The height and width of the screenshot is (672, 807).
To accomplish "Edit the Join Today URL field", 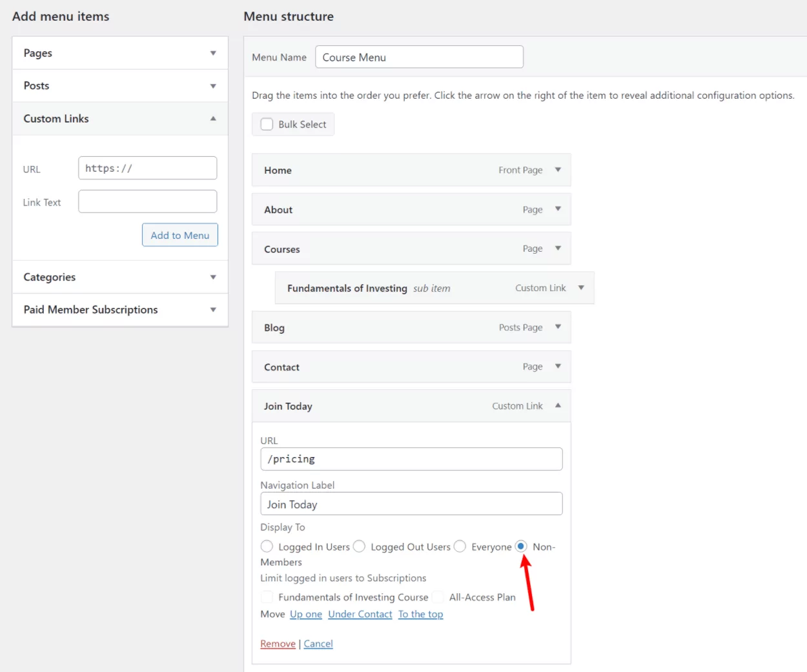I will (x=411, y=459).
